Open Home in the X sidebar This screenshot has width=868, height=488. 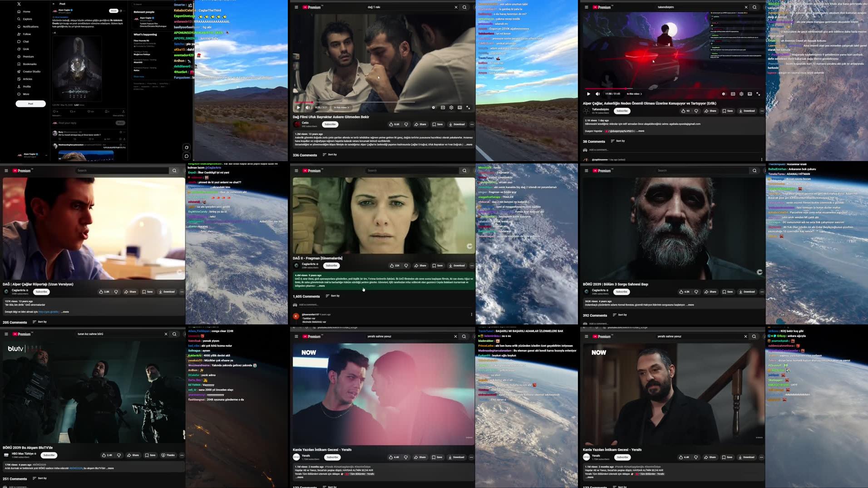(24, 11)
